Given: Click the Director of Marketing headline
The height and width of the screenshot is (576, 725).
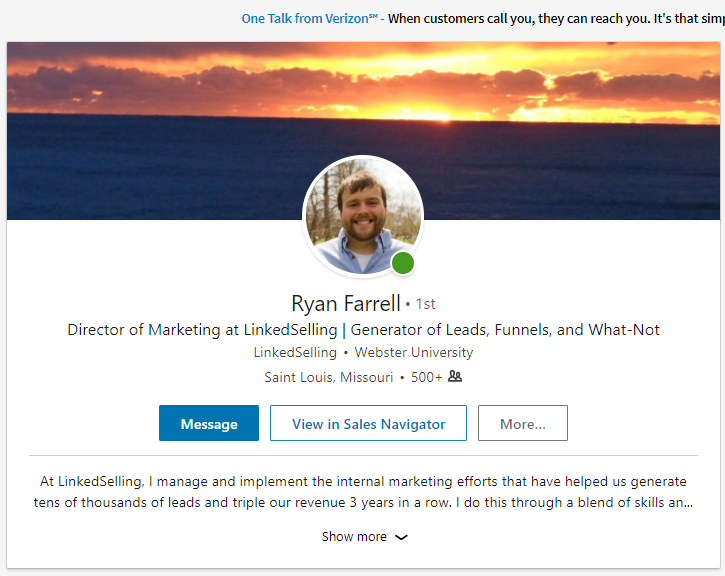Looking at the screenshot, I should pyautogui.click(x=363, y=330).
